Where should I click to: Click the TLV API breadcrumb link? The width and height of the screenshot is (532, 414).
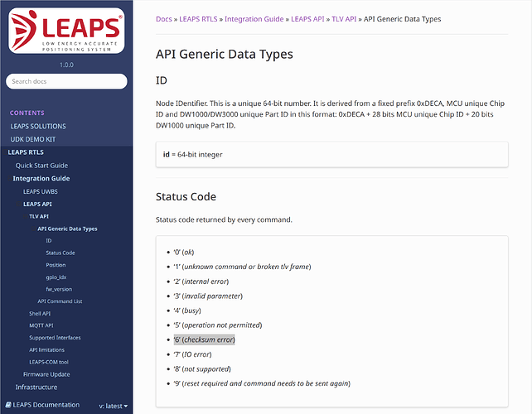coord(349,18)
